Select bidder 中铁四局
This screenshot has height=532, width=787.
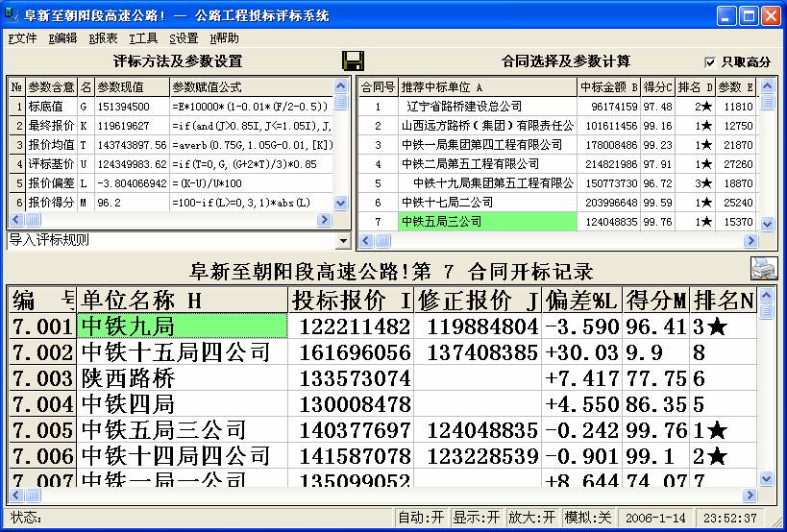tap(183, 404)
